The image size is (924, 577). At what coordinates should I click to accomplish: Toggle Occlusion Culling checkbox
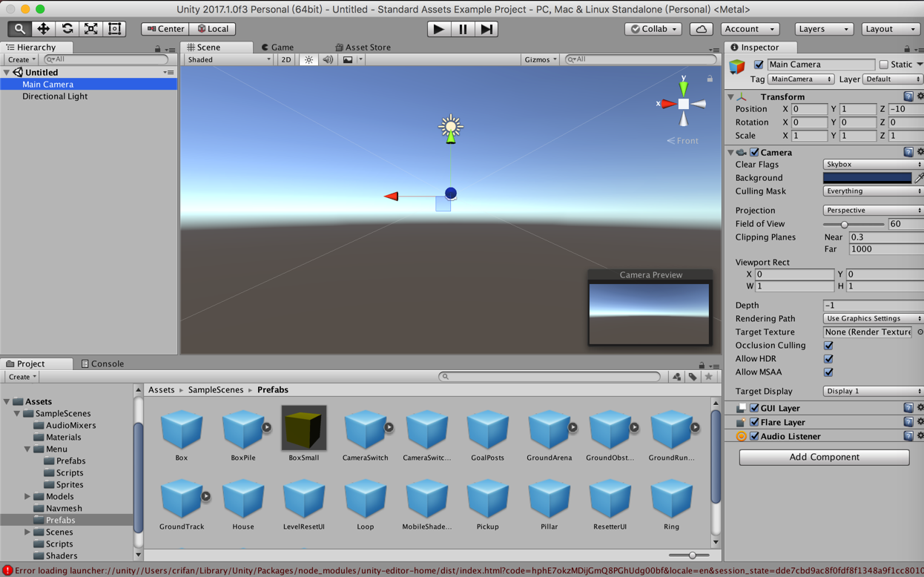(x=828, y=346)
